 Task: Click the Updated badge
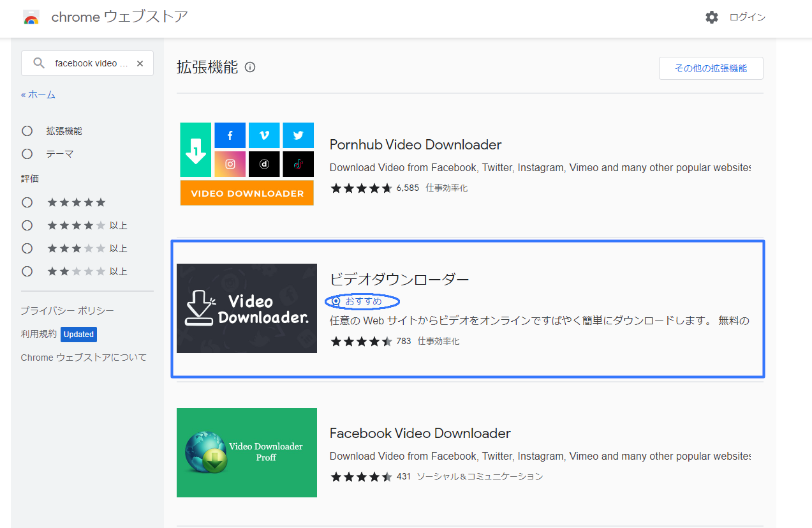pyautogui.click(x=79, y=335)
